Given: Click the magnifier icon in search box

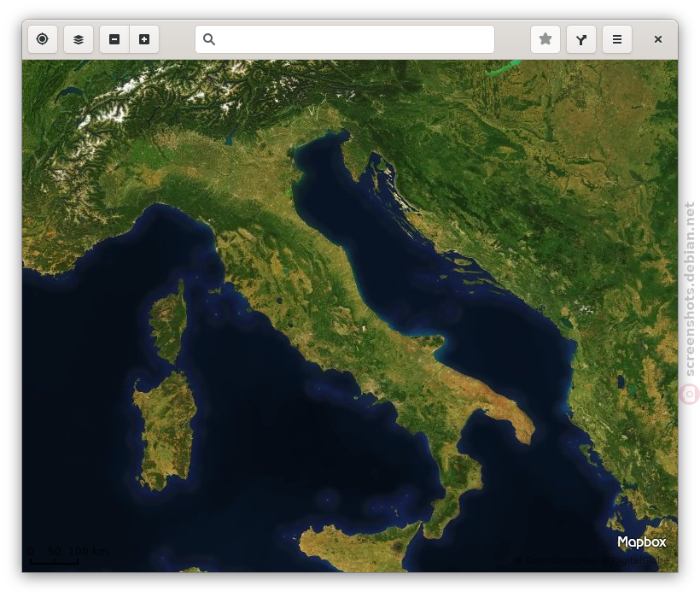Looking at the screenshot, I should pyautogui.click(x=209, y=39).
